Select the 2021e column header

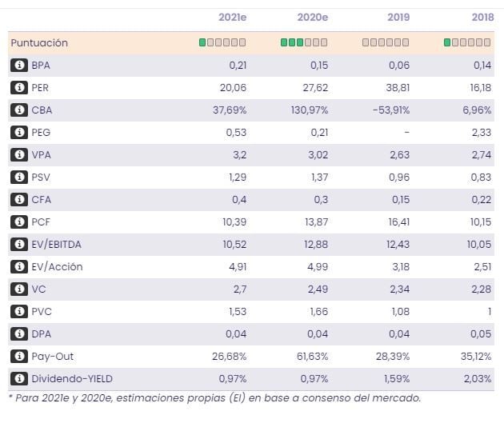click(232, 18)
